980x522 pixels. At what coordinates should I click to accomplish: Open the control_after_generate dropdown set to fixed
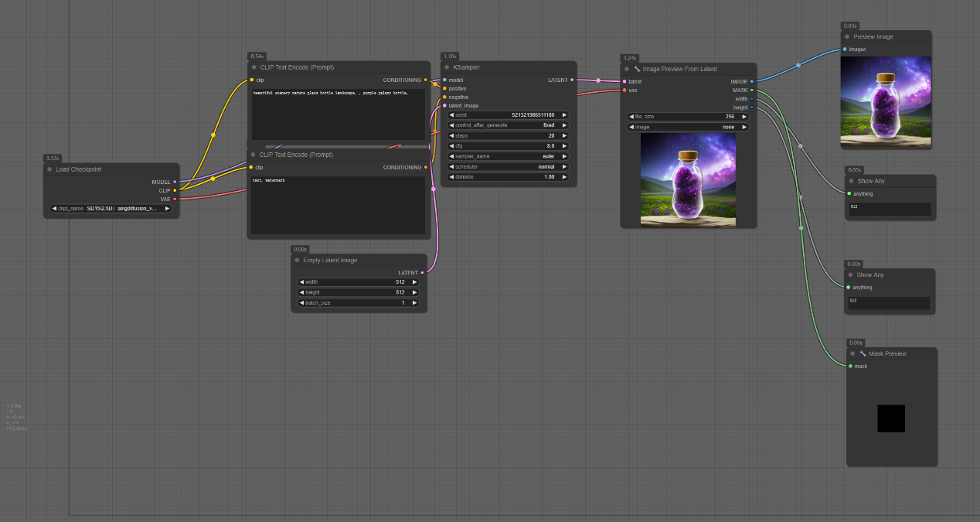coord(508,125)
